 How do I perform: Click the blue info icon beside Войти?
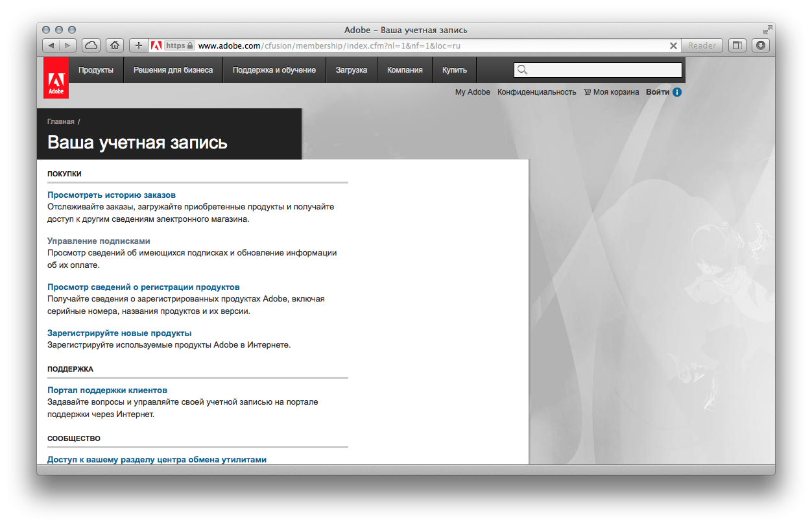(x=677, y=92)
